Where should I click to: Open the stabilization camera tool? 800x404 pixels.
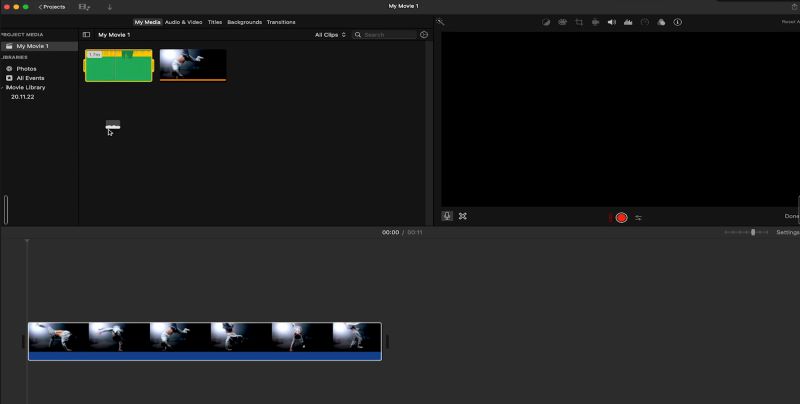(x=595, y=22)
